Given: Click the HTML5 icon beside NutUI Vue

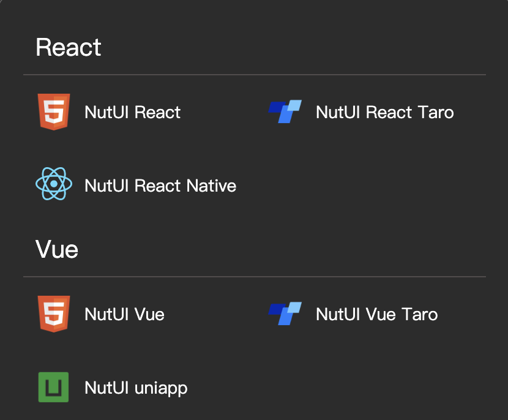Looking at the screenshot, I should click(54, 313).
